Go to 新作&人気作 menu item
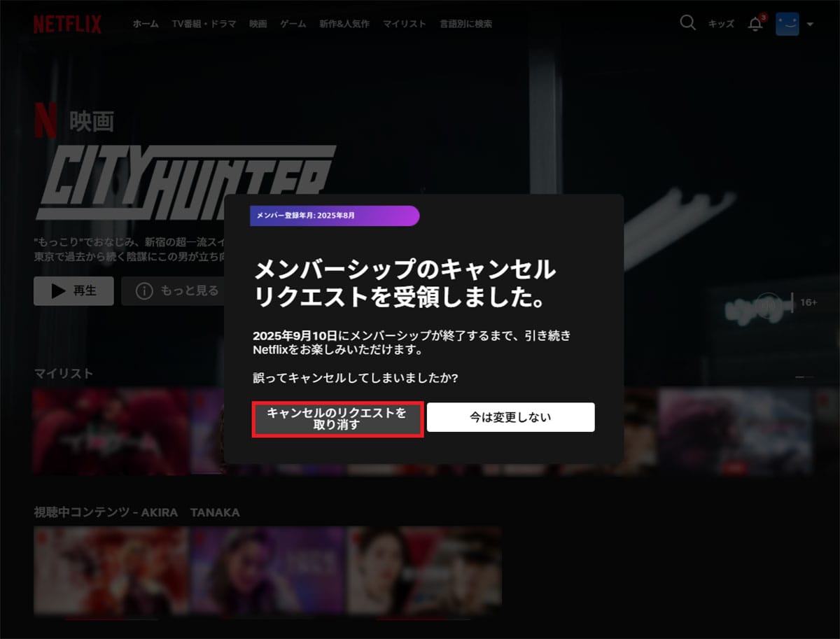The width and height of the screenshot is (840, 639). 344,24
